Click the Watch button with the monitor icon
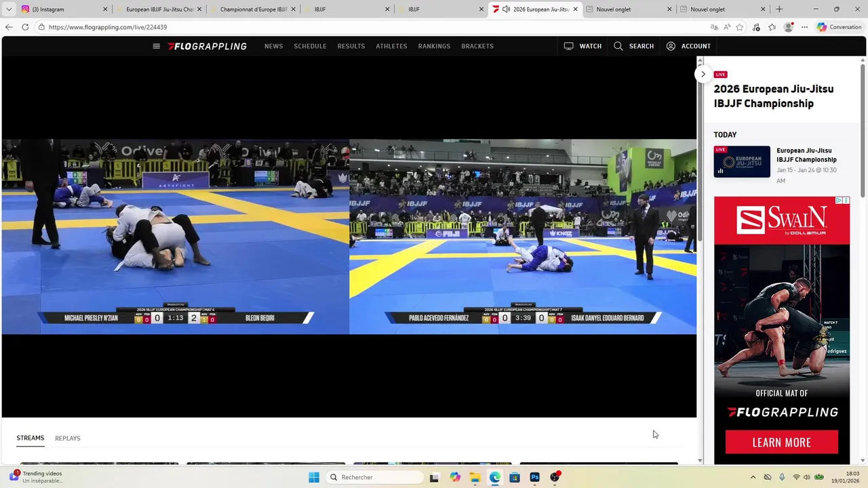Screen dimensions: 868x488 [583, 46]
